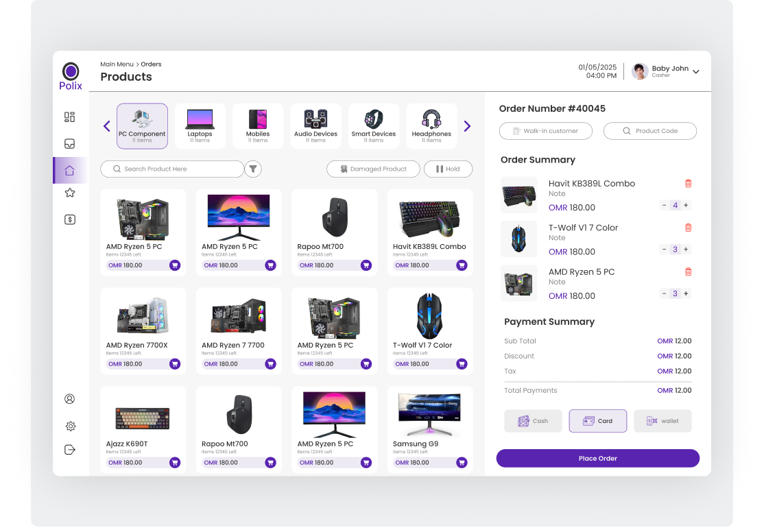Delete T-Wolf V1 7 Color from order
Screen dimensions: 764x532
[x=688, y=228]
